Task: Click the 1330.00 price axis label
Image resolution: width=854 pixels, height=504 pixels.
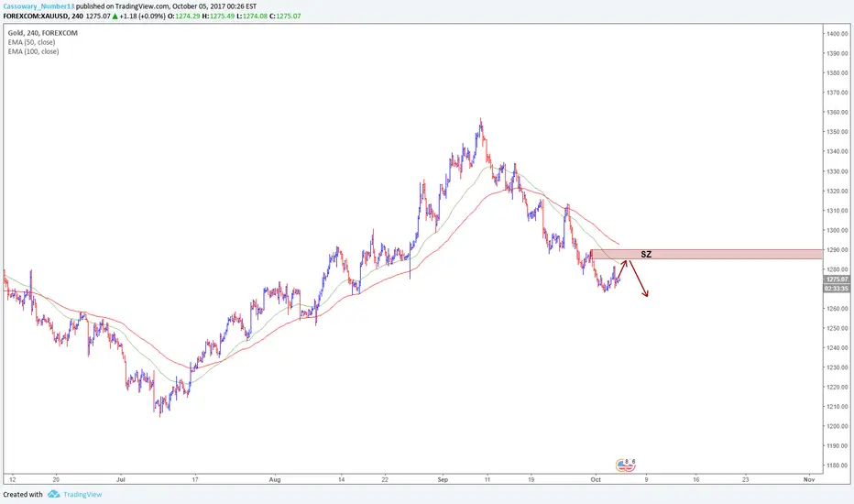Action: [838, 171]
